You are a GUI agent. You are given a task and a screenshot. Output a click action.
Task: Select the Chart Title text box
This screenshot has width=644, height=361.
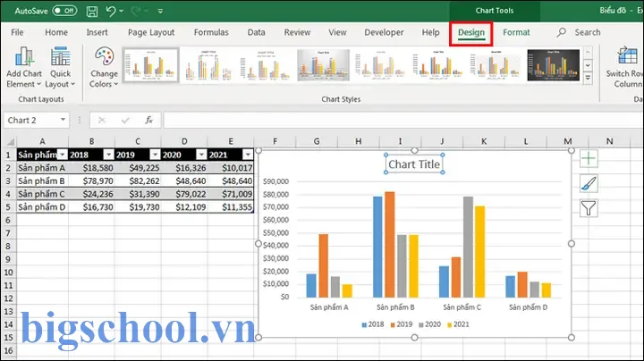(x=414, y=164)
